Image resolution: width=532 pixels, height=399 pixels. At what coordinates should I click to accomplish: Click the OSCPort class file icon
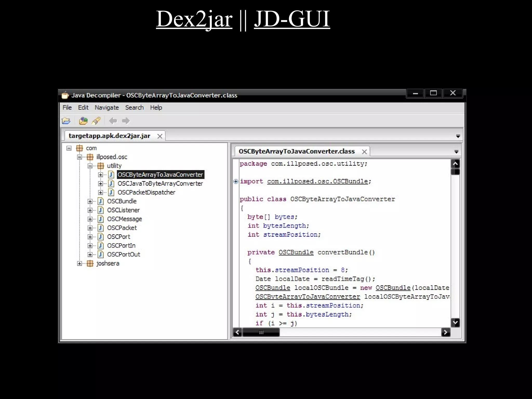coord(101,237)
